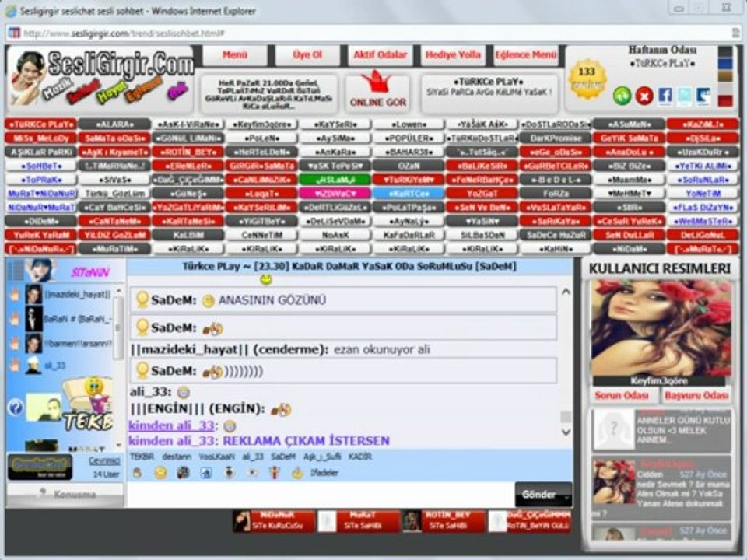Click the blue help question mark icon
Screen dimensions: 747x560
(x=16, y=408)
